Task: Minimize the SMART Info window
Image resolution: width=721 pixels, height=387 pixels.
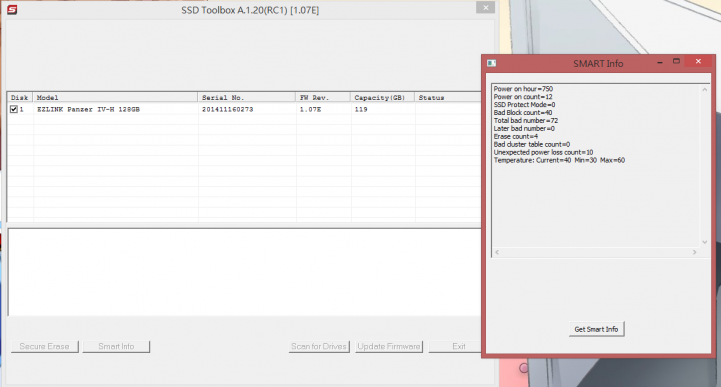Action: [x=660, y=62]
